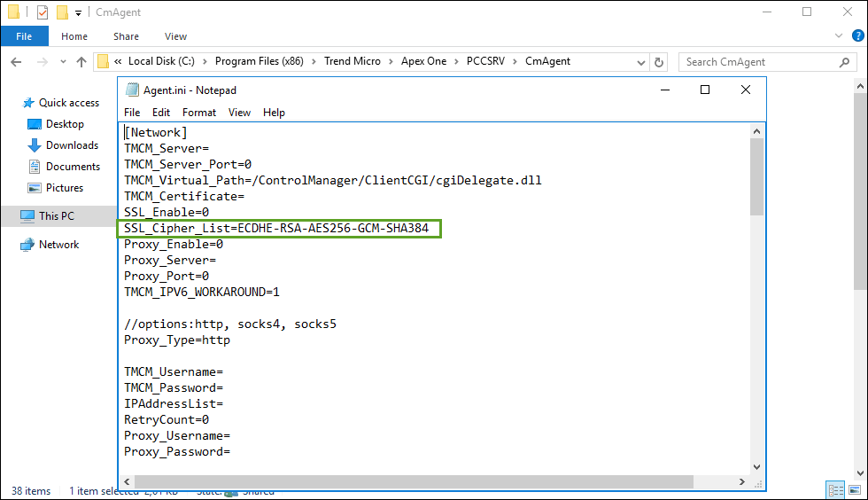This screenshot has width=868, height=500.
Task: Open the recent locations dropdown arrow
Action: (63, 62)
